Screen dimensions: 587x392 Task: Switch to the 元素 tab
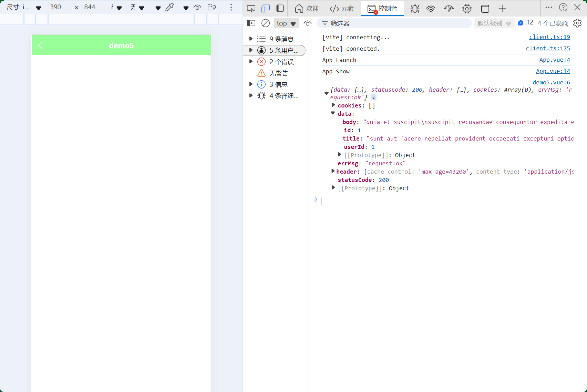(x=341, y=8)
